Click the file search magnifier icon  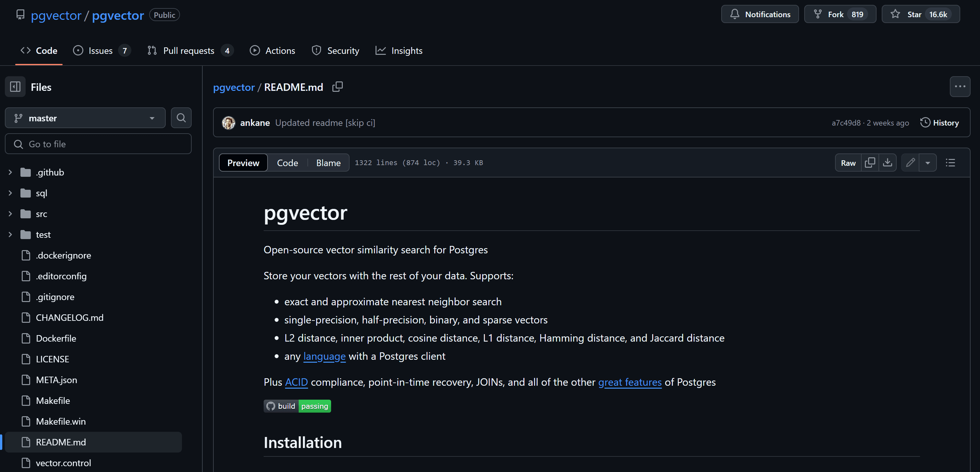181,118
